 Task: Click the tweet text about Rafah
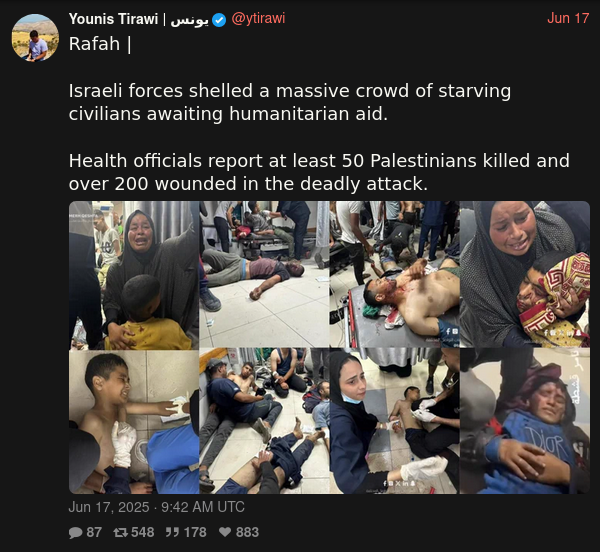tap(319, 114)
